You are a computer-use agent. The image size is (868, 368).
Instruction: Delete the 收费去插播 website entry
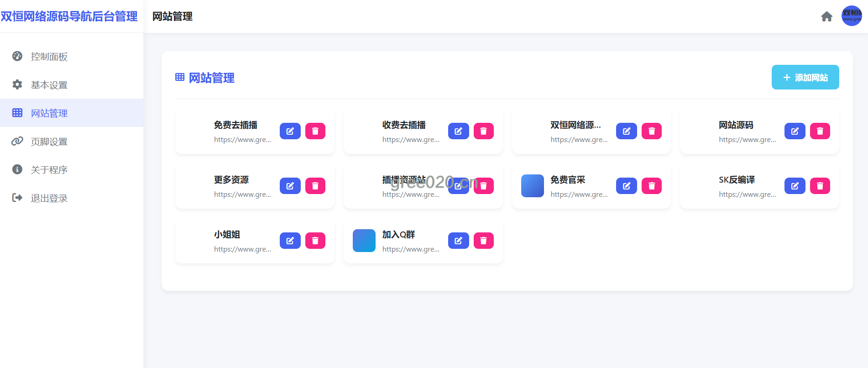[x=483, y=131]
